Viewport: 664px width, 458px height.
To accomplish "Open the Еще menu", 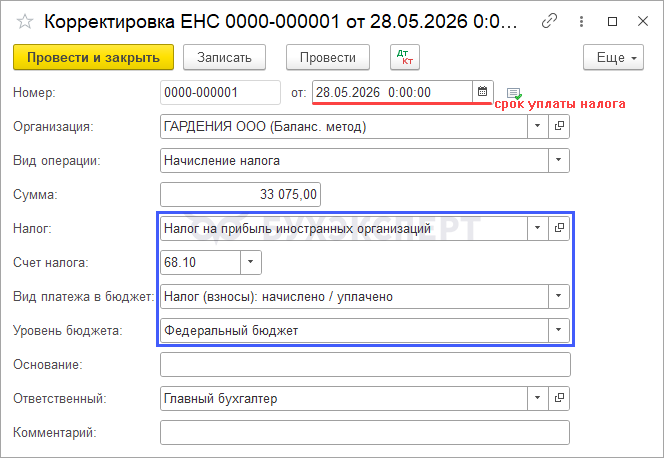I will (613, 57).
